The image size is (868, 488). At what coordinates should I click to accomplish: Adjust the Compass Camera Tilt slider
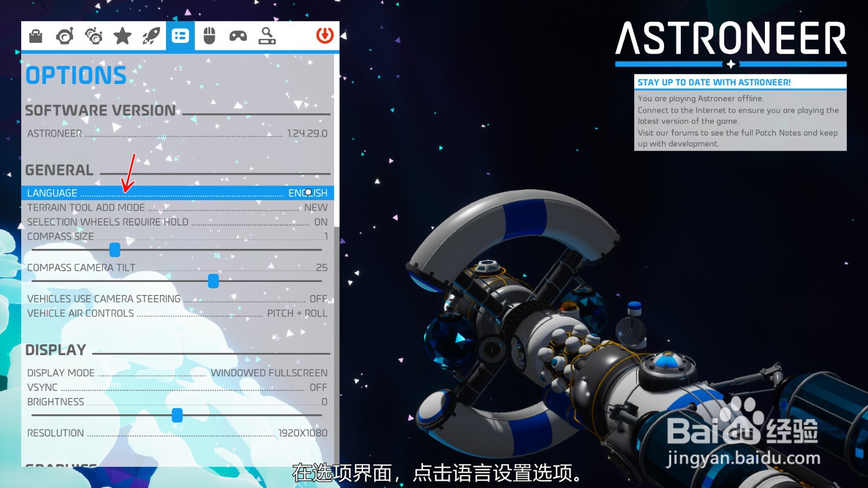213,281
